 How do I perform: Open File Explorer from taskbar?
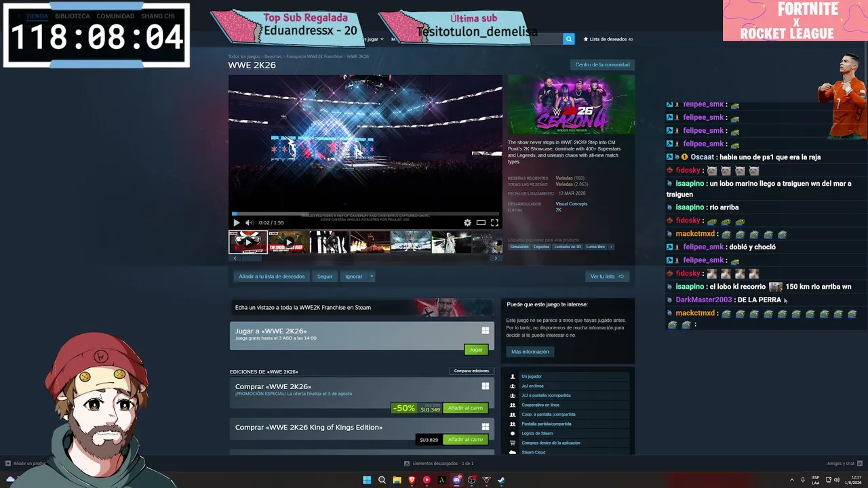(x=397, y=480)
